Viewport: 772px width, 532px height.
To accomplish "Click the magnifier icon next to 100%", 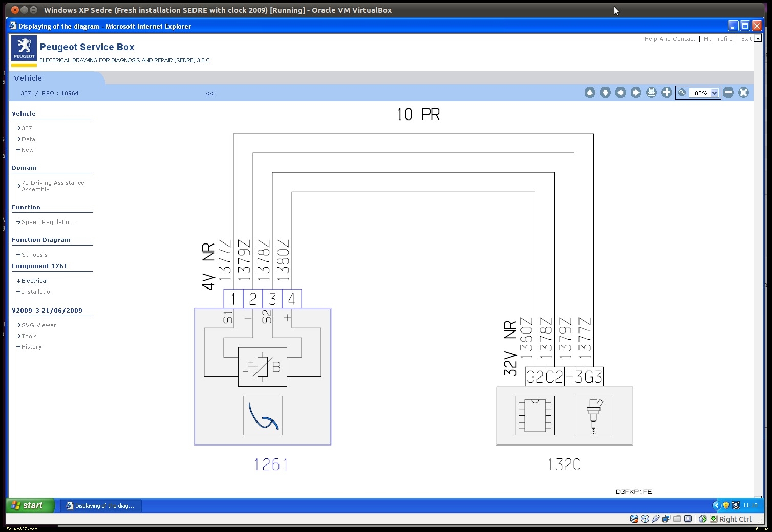I will [682, 93].
